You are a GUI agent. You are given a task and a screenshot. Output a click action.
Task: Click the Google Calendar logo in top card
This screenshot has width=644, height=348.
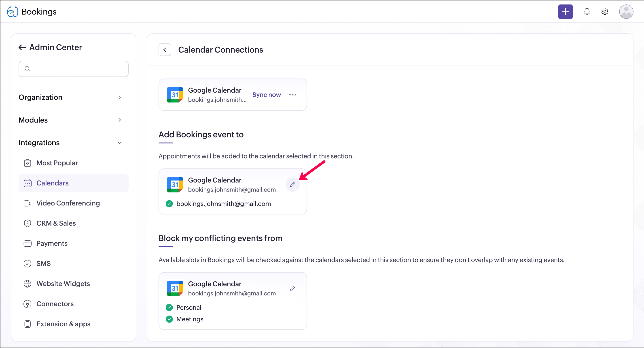pyautogui.click(x=175, y=95)
